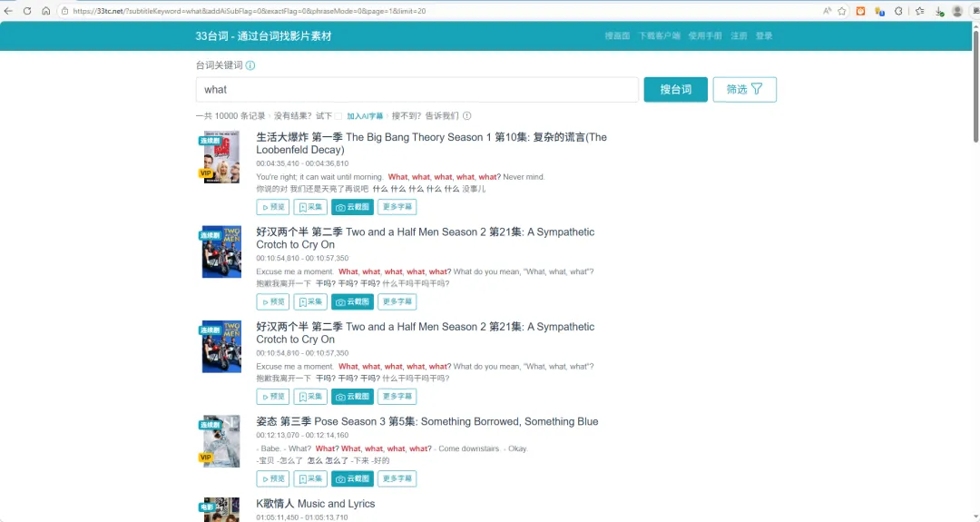Click the 加入AI字幕 link text
The width and height of the screenshot is (980, 522).
(365, 115)
